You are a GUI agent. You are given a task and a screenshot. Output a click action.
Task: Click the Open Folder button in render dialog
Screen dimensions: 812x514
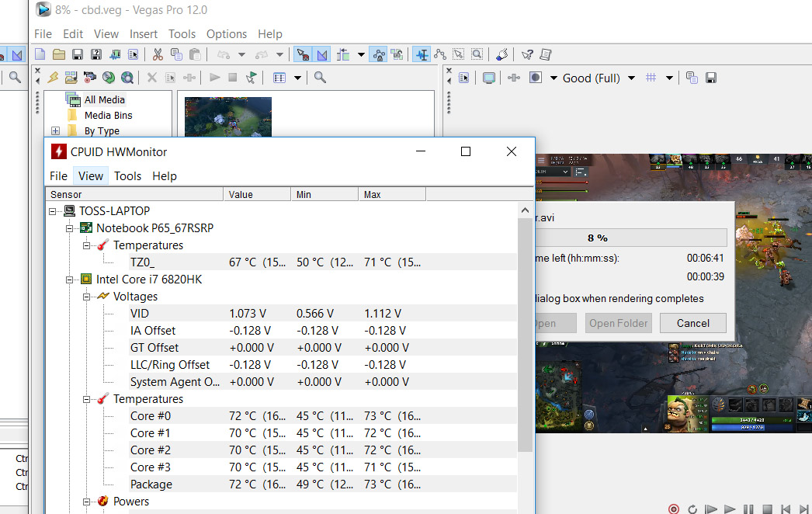(x=619, y=323)
